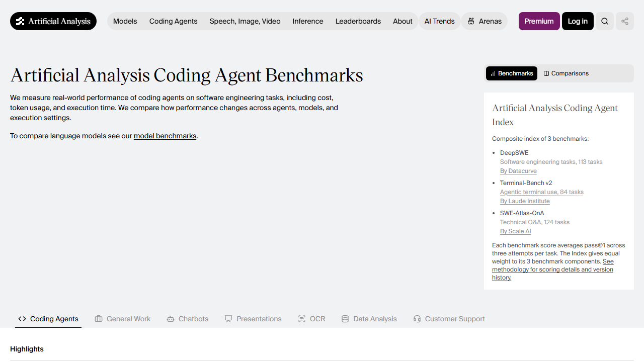Click the Highlights section heading
Viewport: 644px width, 362px height.
point(27,349)
